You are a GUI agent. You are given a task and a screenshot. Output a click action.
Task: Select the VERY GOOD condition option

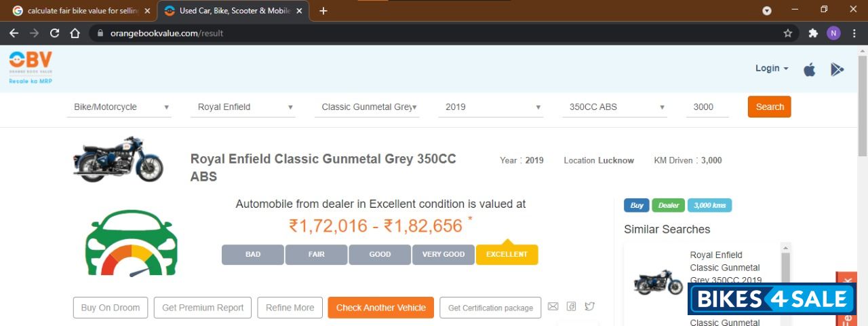(x=443, y=255)
